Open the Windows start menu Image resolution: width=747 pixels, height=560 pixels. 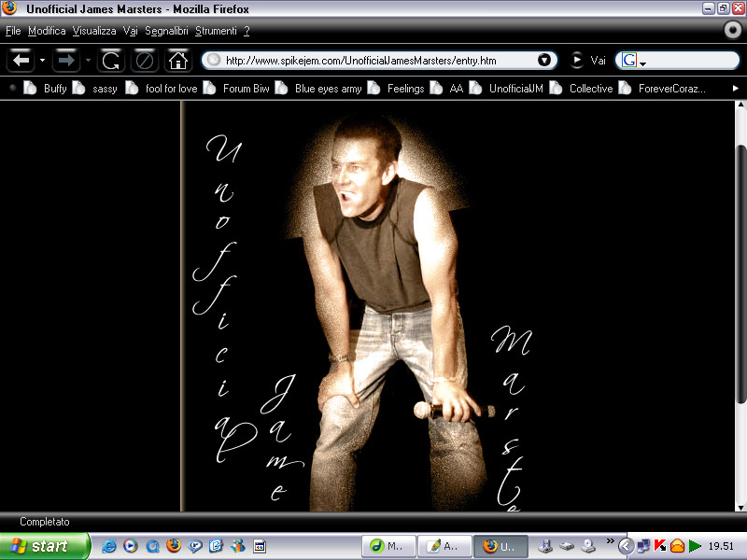click(44, 546)
